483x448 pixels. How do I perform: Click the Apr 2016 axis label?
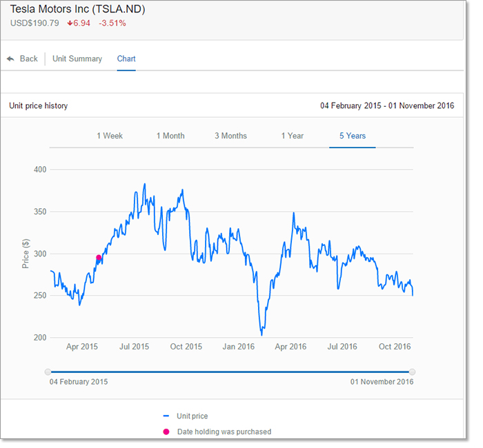click(290, 347)
